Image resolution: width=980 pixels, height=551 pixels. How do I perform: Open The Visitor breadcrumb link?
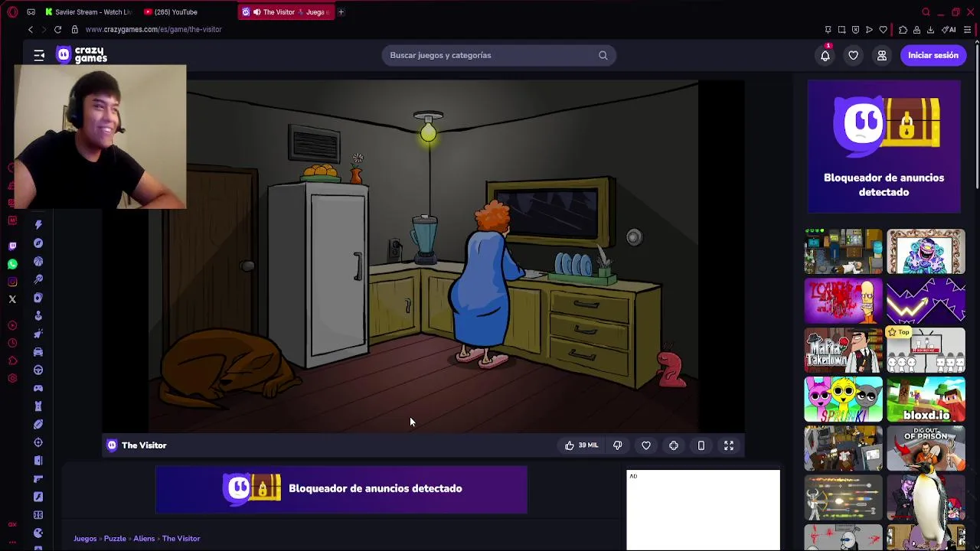(x=181, y=539)
